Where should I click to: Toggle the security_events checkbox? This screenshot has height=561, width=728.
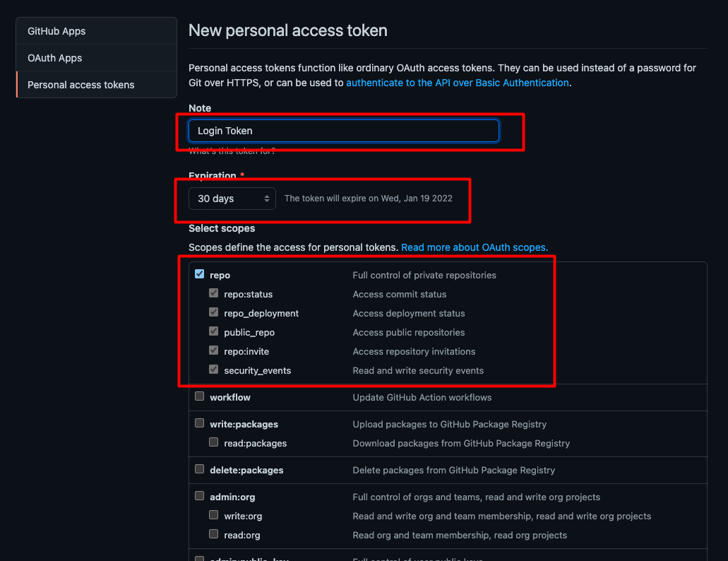(213, 370)
